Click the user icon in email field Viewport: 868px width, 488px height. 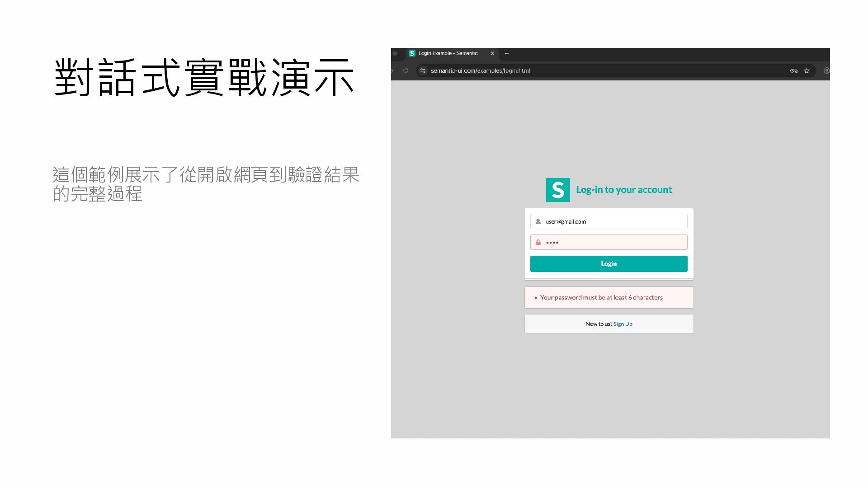tap(538, 221)
